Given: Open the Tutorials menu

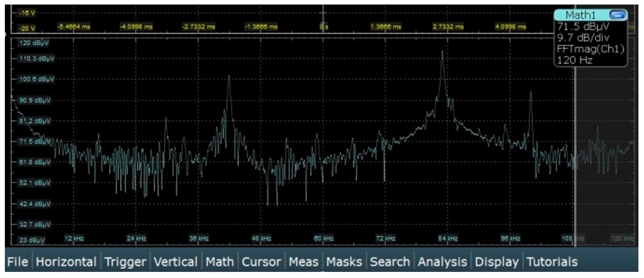Looking at the screenshot, I should 552,262.
